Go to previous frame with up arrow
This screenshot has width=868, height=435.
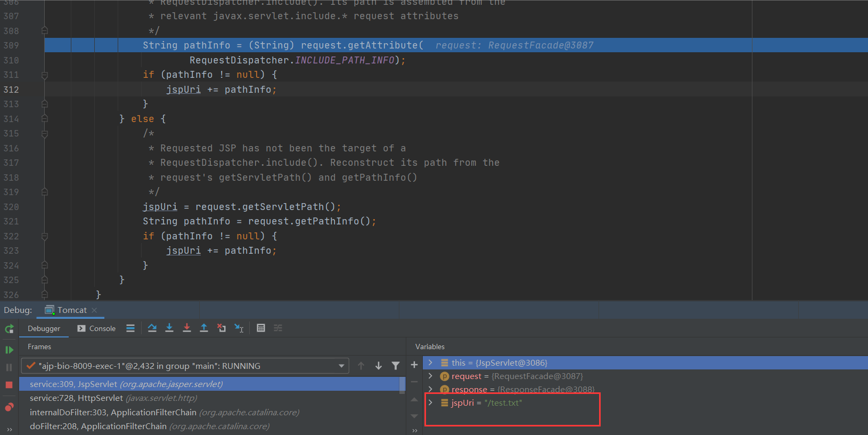coord(361,366)
